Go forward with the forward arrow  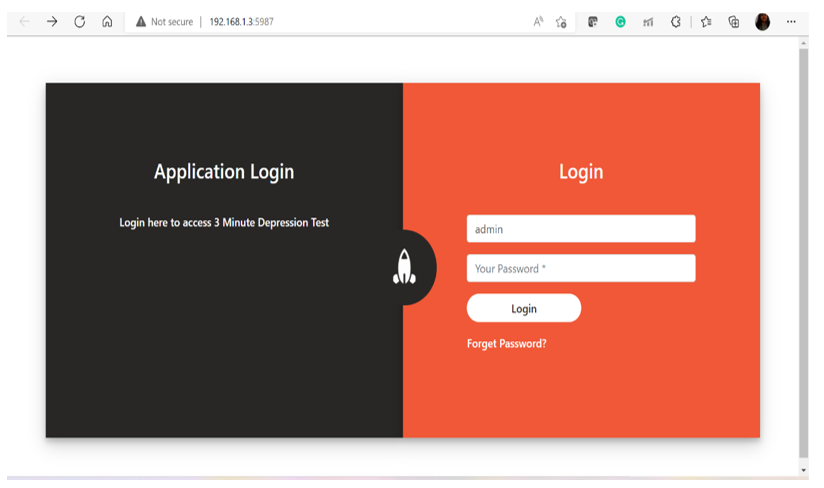click(x=52, y=21)
